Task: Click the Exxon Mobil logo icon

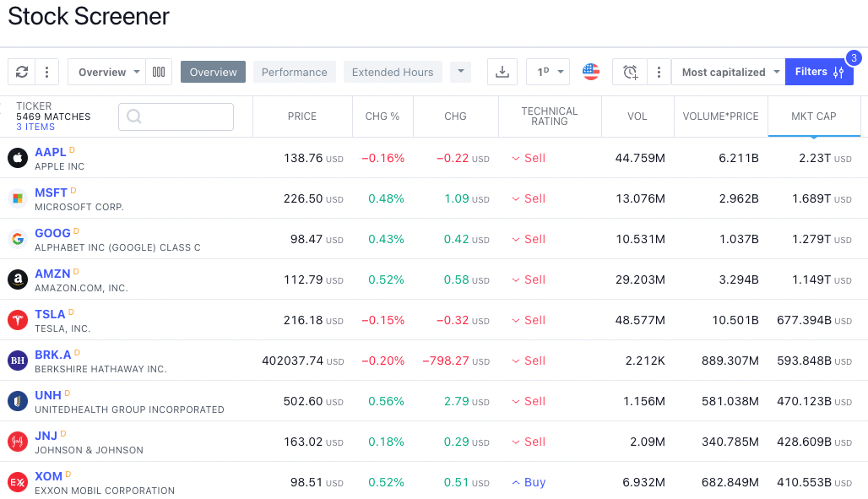Action: coord(18,482)
